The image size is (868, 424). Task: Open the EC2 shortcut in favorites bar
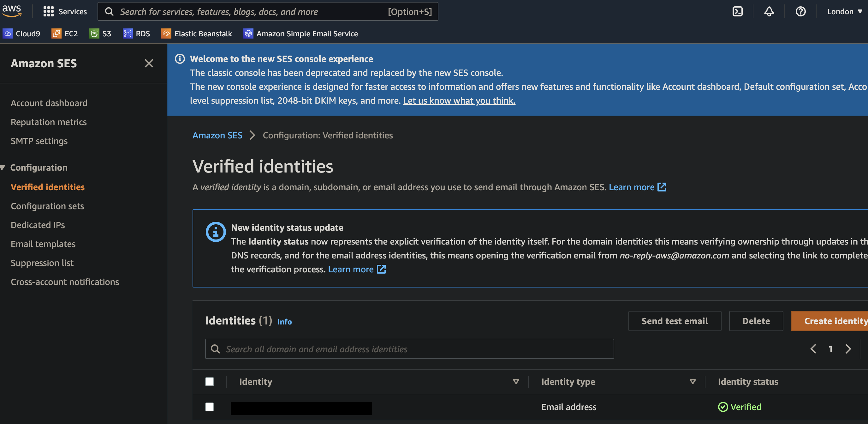click(x=65, y=33)
